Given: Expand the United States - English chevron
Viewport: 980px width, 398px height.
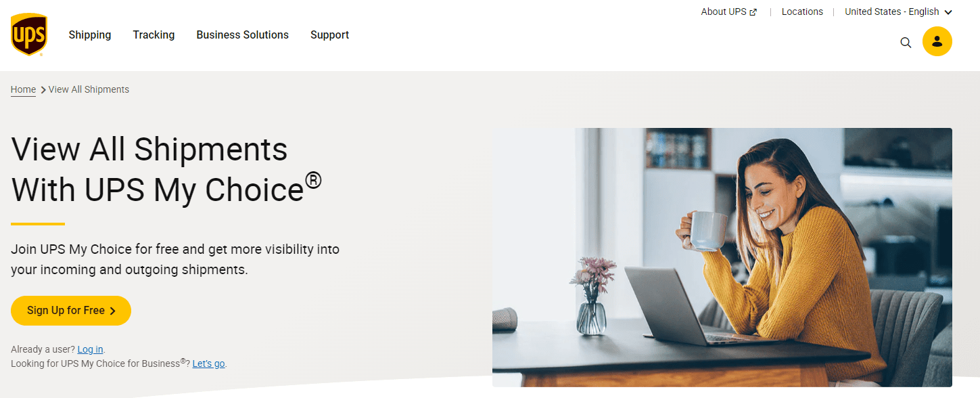Looking at the screenshot, I should (x=948, y=12).
